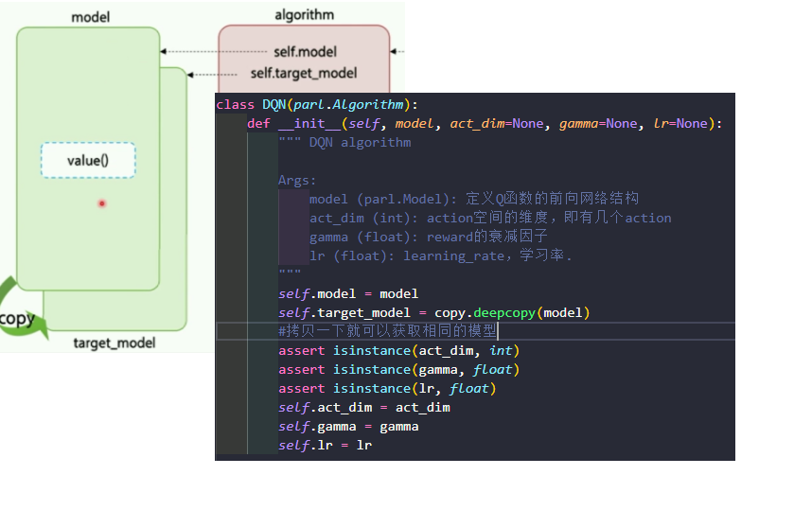Click the "copy" label beside green arrow
Image resolution: width=812 pixels, height=528 pixels.
click(17, 318)
